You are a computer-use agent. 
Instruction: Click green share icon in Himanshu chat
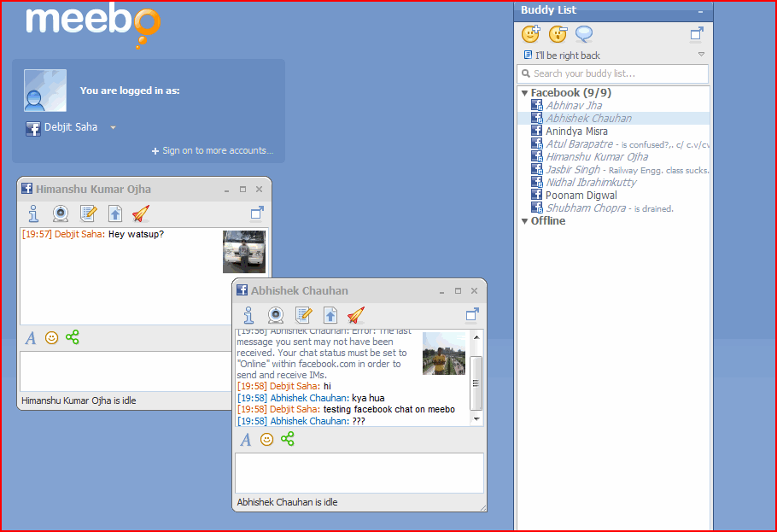pyautogui.click(x=73, y=337)
